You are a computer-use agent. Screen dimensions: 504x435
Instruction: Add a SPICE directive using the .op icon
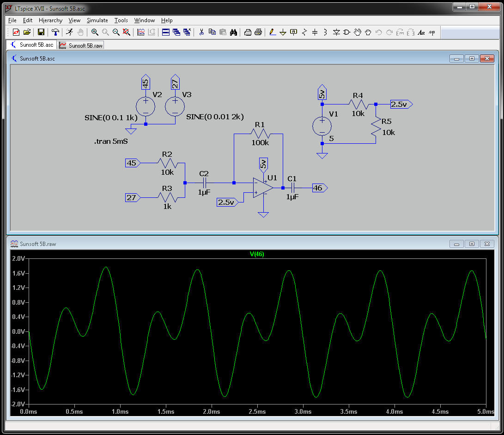click(432, 32)
